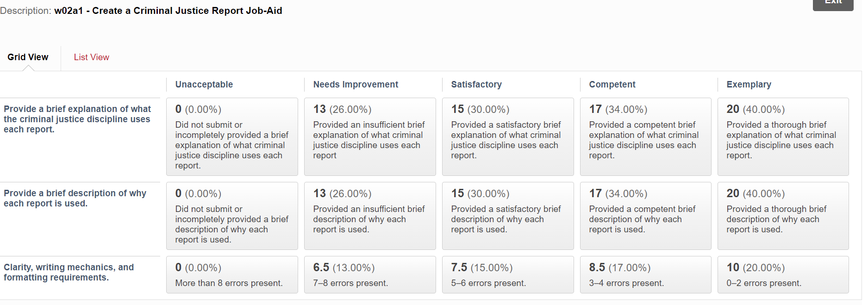Choose the 0–2 errors present cell
The height and width of the screenshot is (305, 868).
pyautogui.click(x=783, y=274)
